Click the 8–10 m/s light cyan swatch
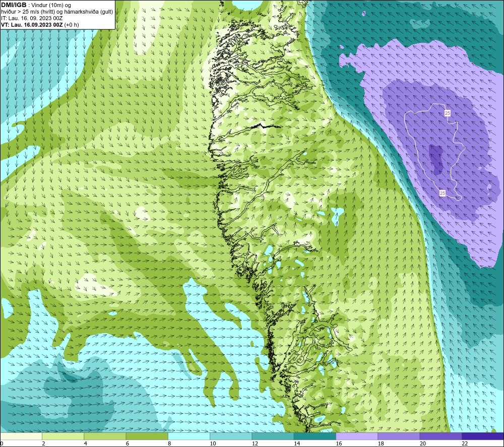The height and width of the screenshot is (447, 504). pyautogui.click(x=189, y=436)
